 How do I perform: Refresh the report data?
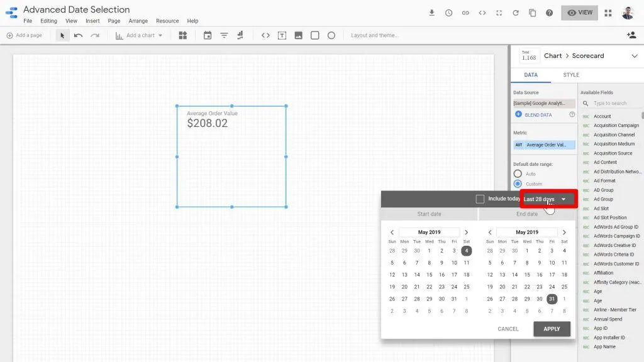(x=516, y=13)
